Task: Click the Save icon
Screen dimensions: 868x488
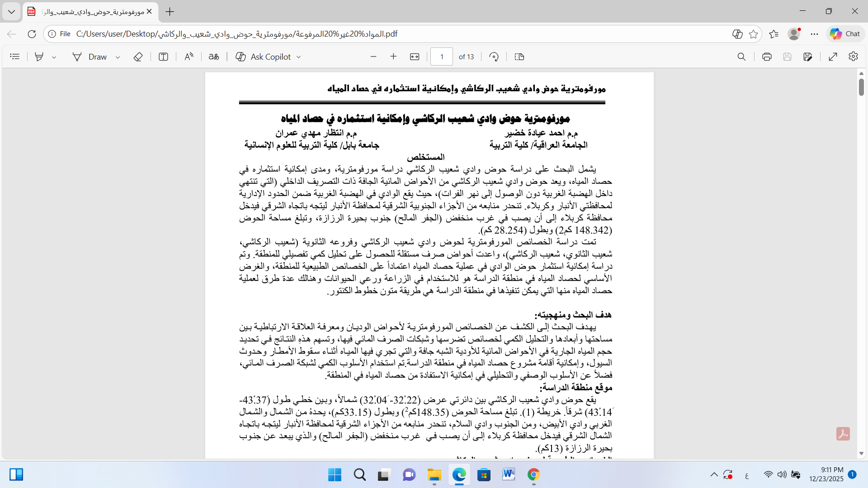Action: click(788, 56)
